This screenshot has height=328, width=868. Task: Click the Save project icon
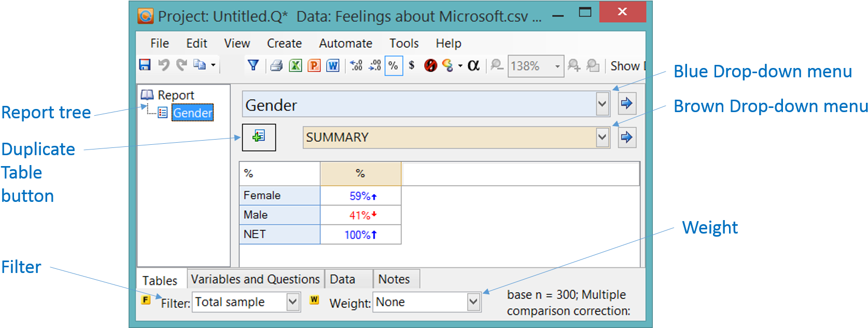tap(145, 65)
